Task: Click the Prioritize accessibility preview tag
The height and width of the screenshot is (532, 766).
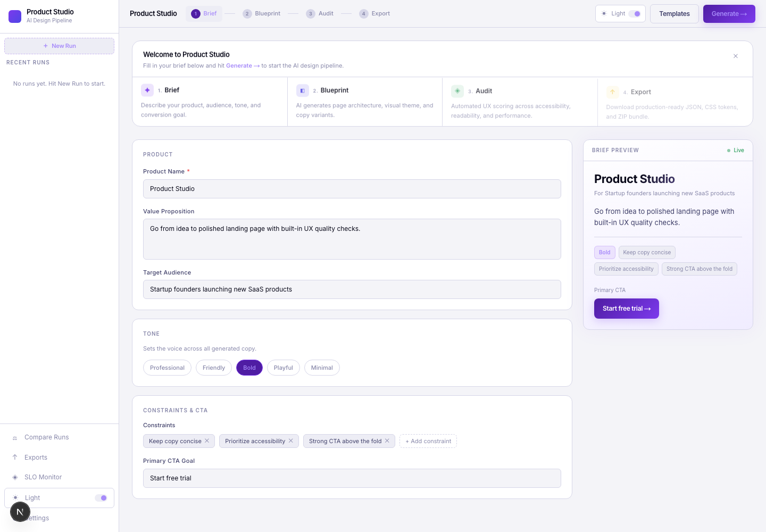Action: click(x=626, y=269)
